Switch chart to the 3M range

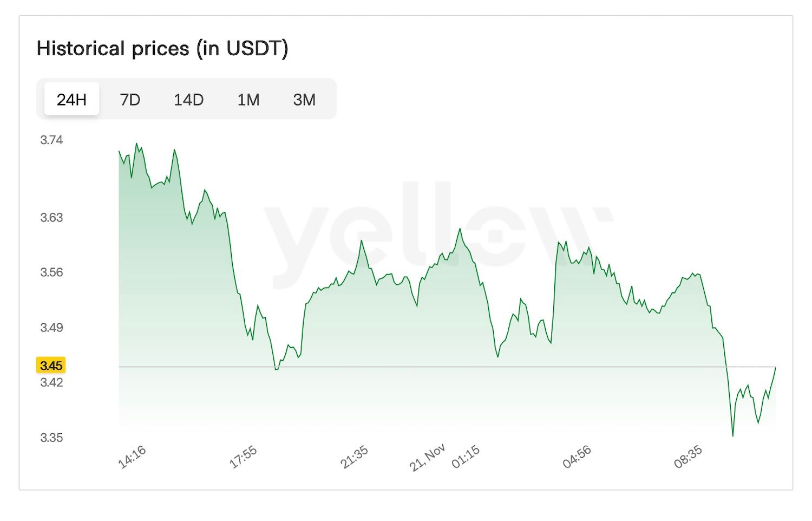click(x=304, y=100)
